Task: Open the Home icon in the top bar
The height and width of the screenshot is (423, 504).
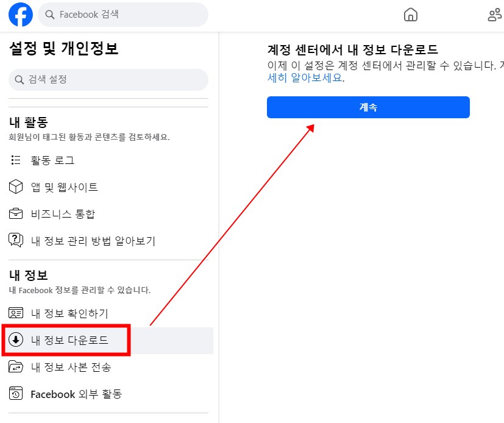Action: tap(410, 15)
